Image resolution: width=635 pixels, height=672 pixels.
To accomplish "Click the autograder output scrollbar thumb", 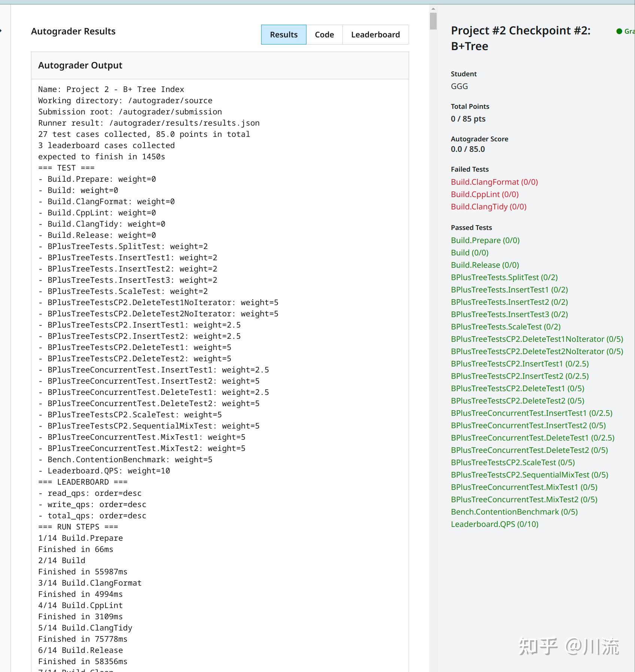I will coord(433,21).
